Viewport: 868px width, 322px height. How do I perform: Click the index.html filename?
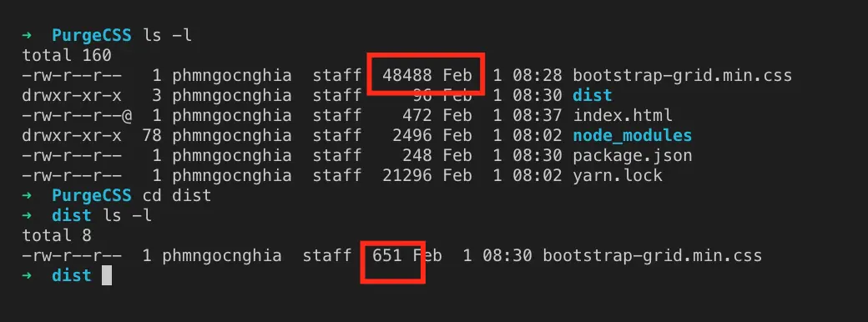click(x=623, y=115)
